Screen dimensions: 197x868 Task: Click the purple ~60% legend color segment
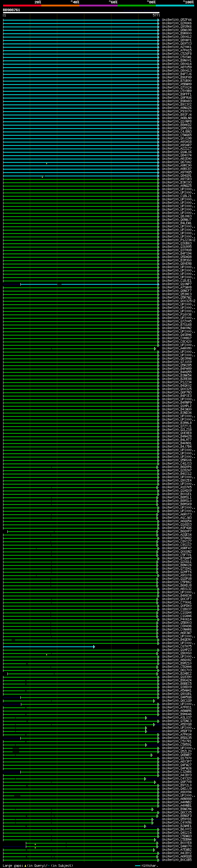coord(99,6)
